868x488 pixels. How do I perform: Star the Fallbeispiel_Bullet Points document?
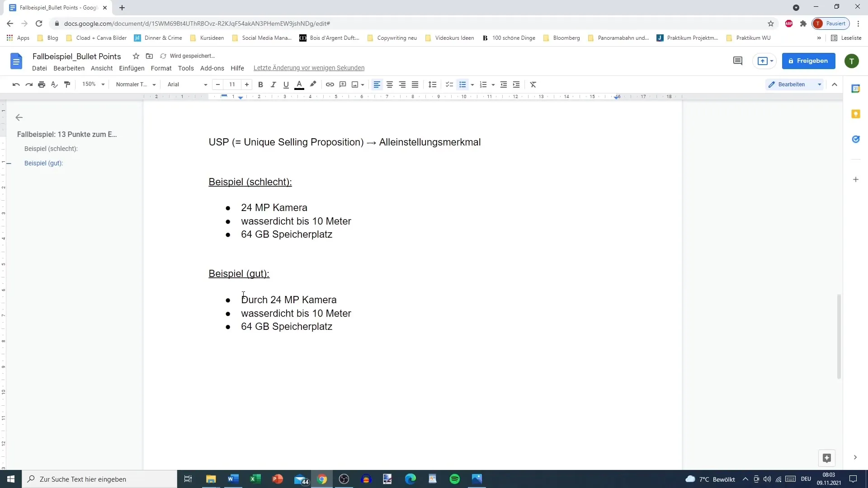point(136,56)
